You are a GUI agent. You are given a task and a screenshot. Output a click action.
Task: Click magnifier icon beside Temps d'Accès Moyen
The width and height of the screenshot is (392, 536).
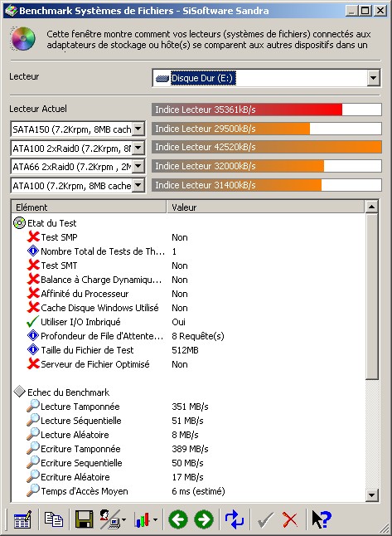tap(33, 490)
